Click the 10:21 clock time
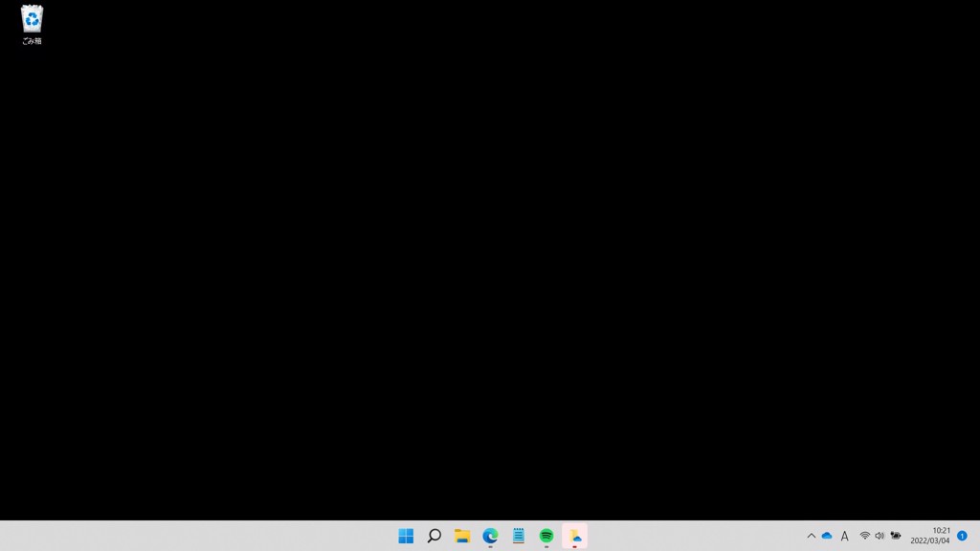This screenshot has height=551, width=980. pyautogui.click(x=941, y=530)
